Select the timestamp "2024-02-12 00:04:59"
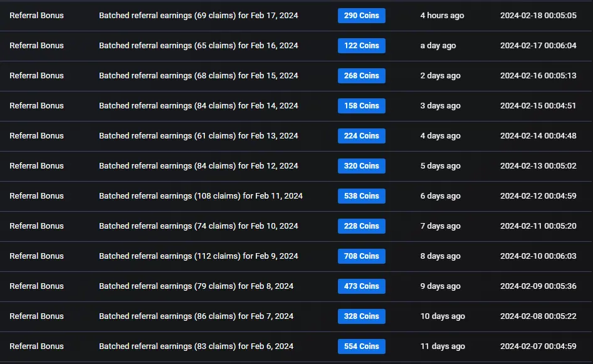 coord(538,196)
